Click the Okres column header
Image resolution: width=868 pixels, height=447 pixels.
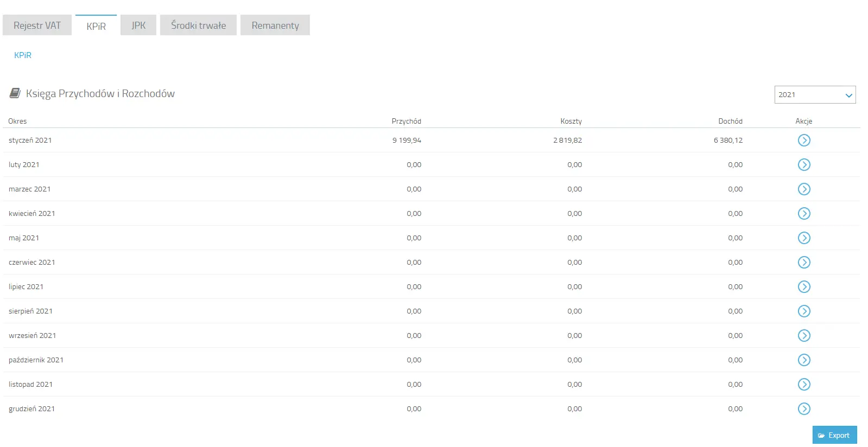[x=17, y=121]
